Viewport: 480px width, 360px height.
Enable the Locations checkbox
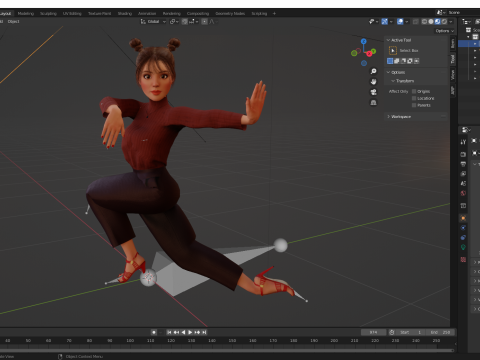coord(414,98)
